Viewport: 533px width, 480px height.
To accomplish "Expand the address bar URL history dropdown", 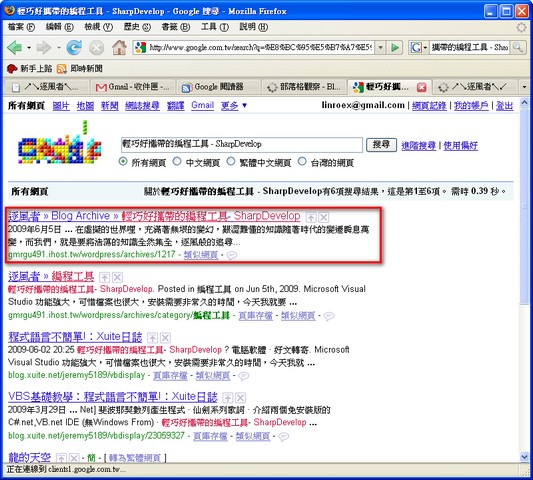I will click(381, 48).
